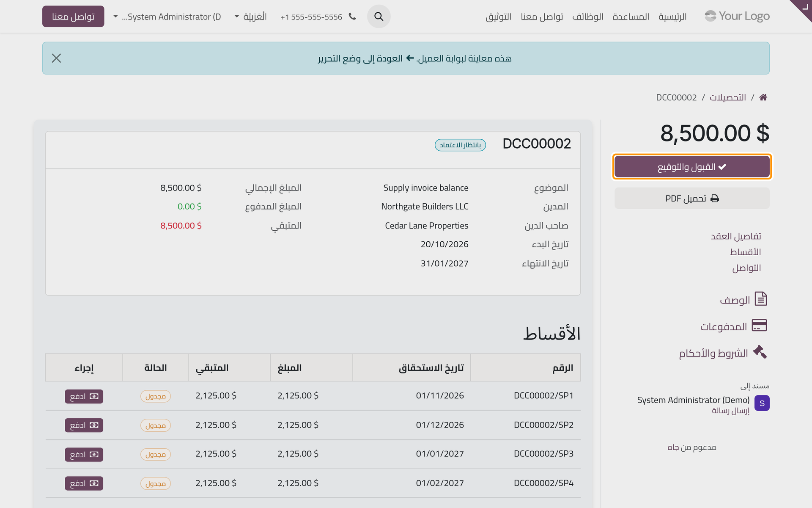Click إرسال رسالة send message link
Image resolution: width=812 pixels, height=508 pixels.
(730, 411)
